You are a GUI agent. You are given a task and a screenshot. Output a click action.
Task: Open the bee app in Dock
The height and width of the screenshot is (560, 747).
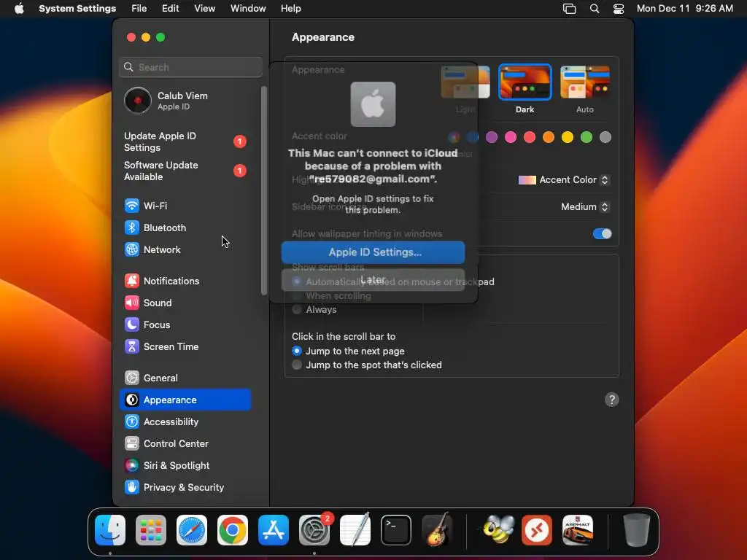coord(498,530)
